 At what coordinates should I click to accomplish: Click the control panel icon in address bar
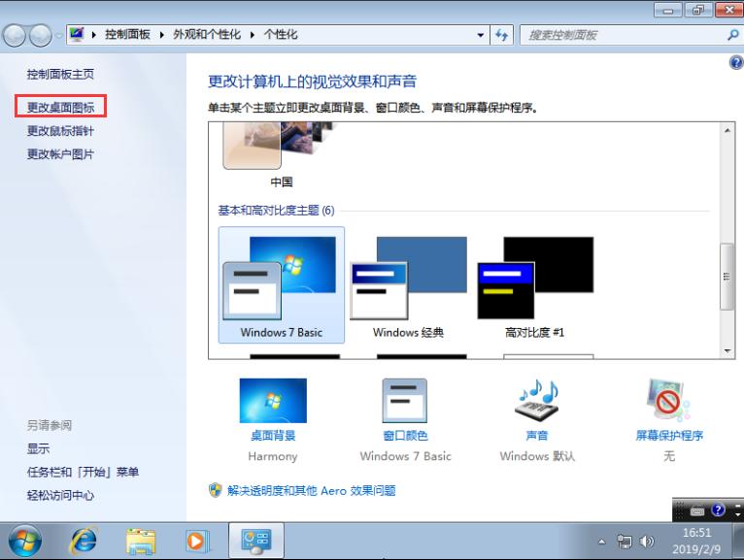tap(77, 34)
